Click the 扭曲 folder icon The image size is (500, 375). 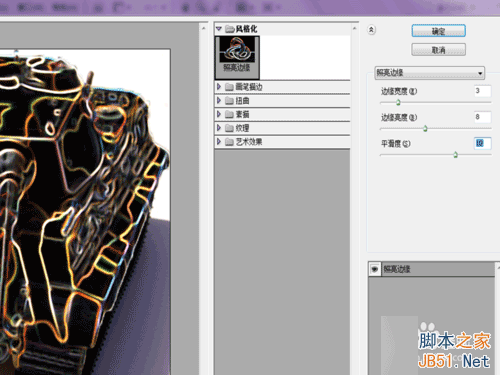tap(229, 101)
